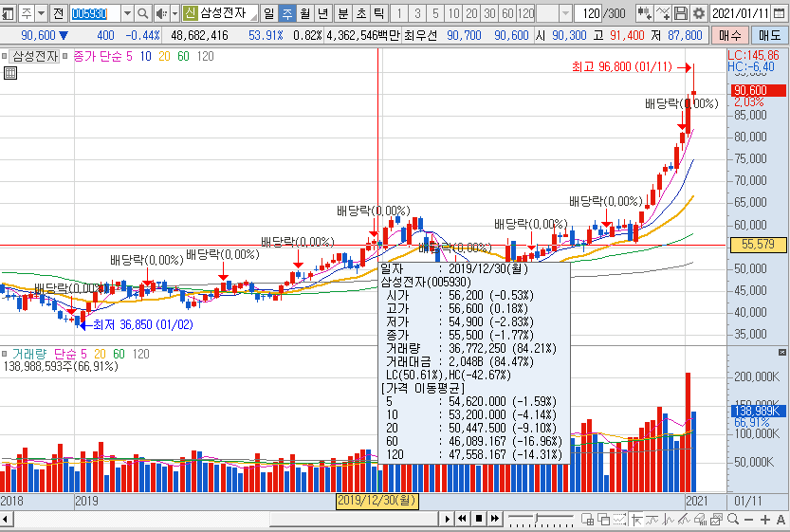Select the 1 interval button
The height and width of the screenshot is (532, 790).
[x=399, y=13]
